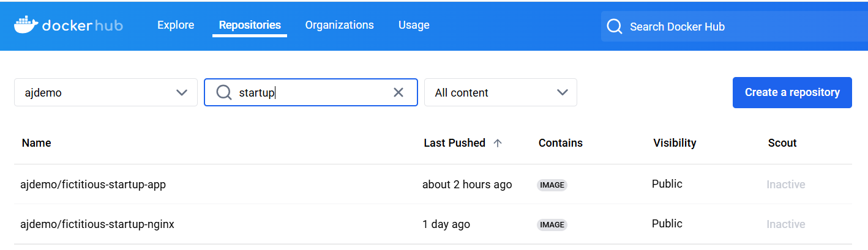The image size is (868, 250).
Task: Click Public visibility for fictitious-startup-app
Action: click(x=667, y=184)
